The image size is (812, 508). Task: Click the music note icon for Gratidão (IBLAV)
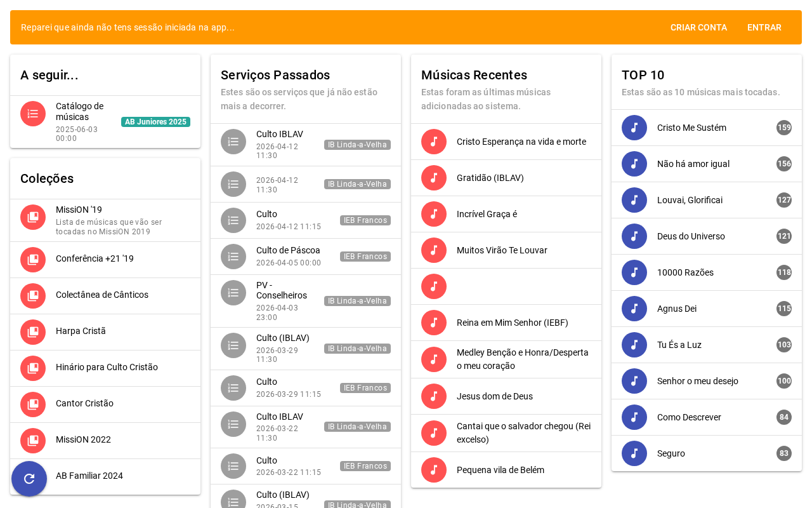pos(434,178)
